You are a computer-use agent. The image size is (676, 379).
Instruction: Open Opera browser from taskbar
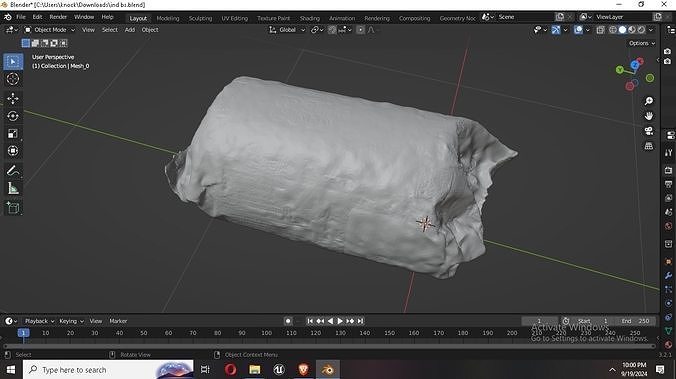tap(230, 370)
